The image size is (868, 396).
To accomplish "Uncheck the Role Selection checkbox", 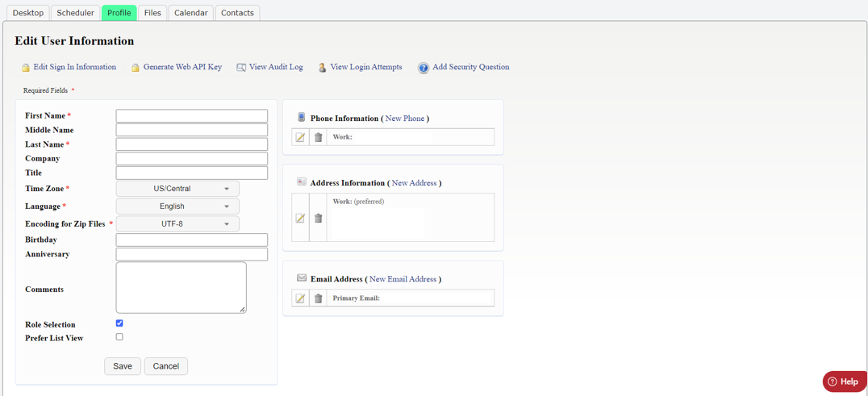I will [x=119, y=323].
